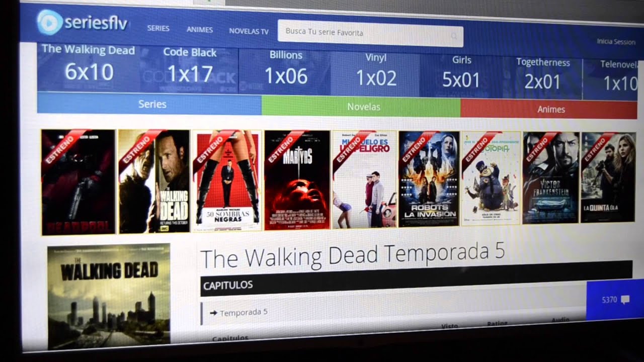Click the large Walking Dead cover image
Screen dimensions: 644x362
click(109, 297)
